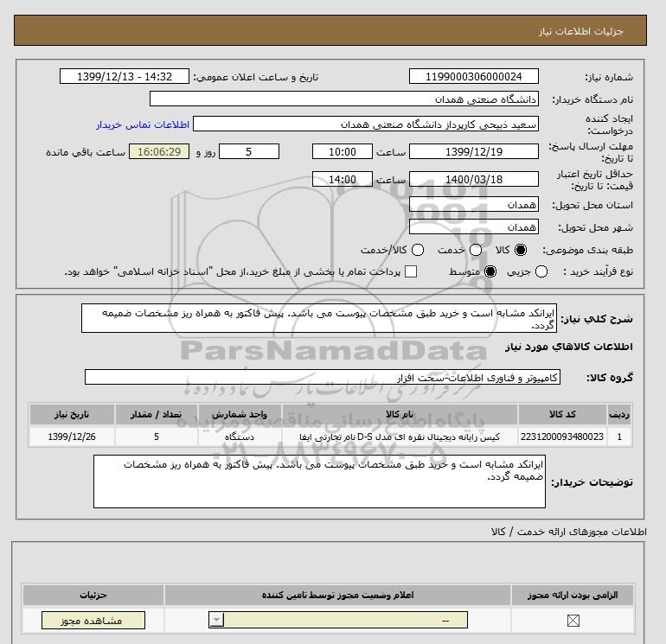The image size is (666, 644).
Task: Select the خدمت radio button
Action: (x=476, y=250)
